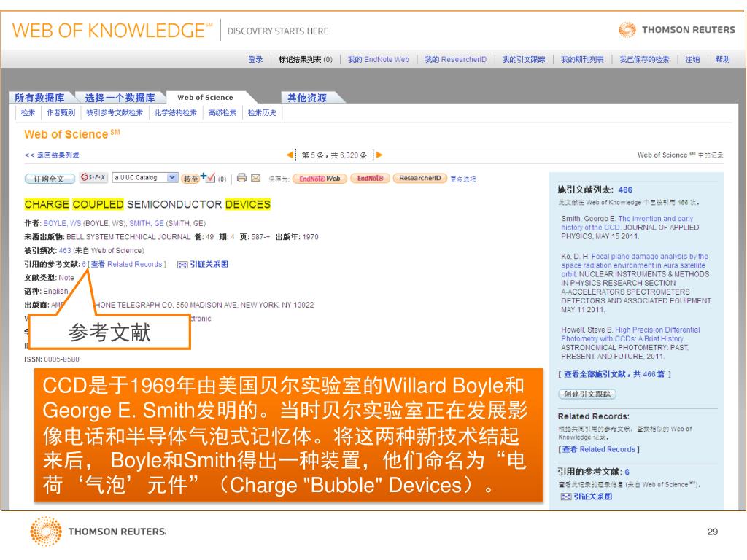This screenshot has height=560, width=747.
Task: Open citation map icon beside 引用的参考文献
Action: tap(182, 264)
